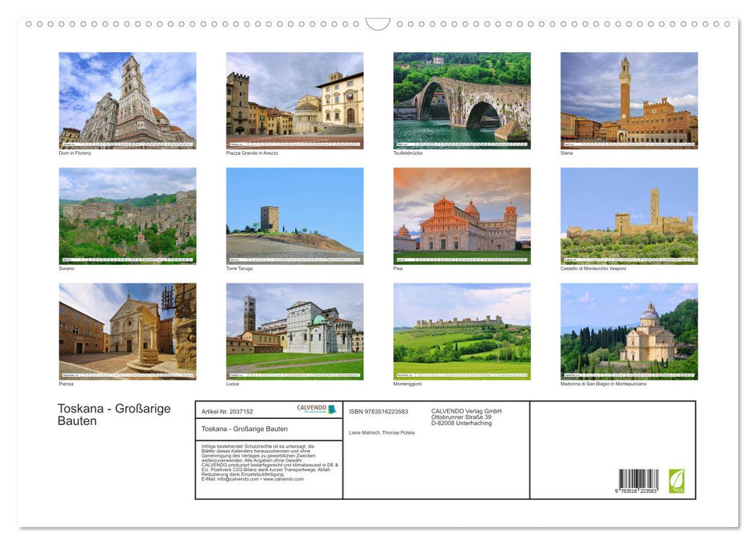The width and height of the screenshot is (756, 545).
Task: Click the green eco certification leaf icon
Action: pyautogui.click(x=679, y=482)
